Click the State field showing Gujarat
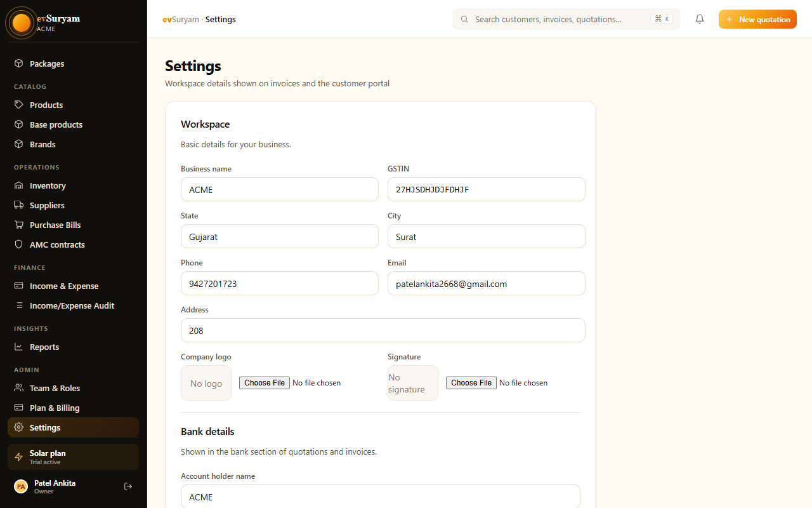Screen dimensions: 812x508 click(x=280, y=236)
